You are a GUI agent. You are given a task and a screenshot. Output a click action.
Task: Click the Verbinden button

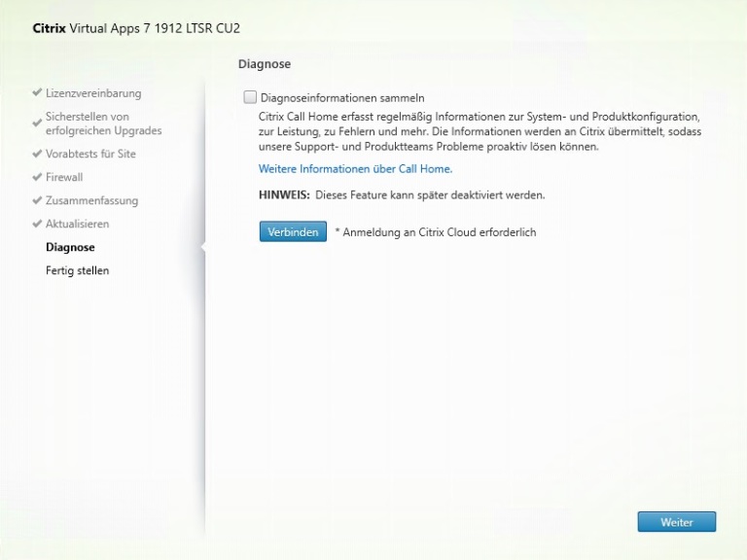[x=293, y=232]
